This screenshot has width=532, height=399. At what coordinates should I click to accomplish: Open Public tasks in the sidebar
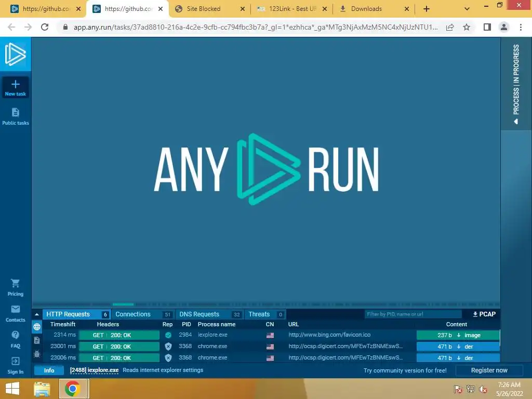[x=15, y=116]
